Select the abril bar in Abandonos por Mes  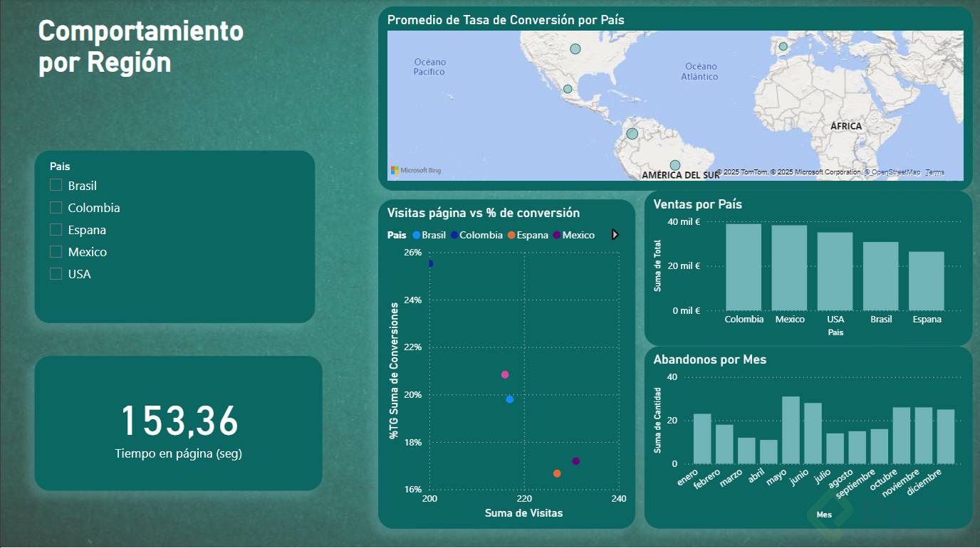coord(768,451)
